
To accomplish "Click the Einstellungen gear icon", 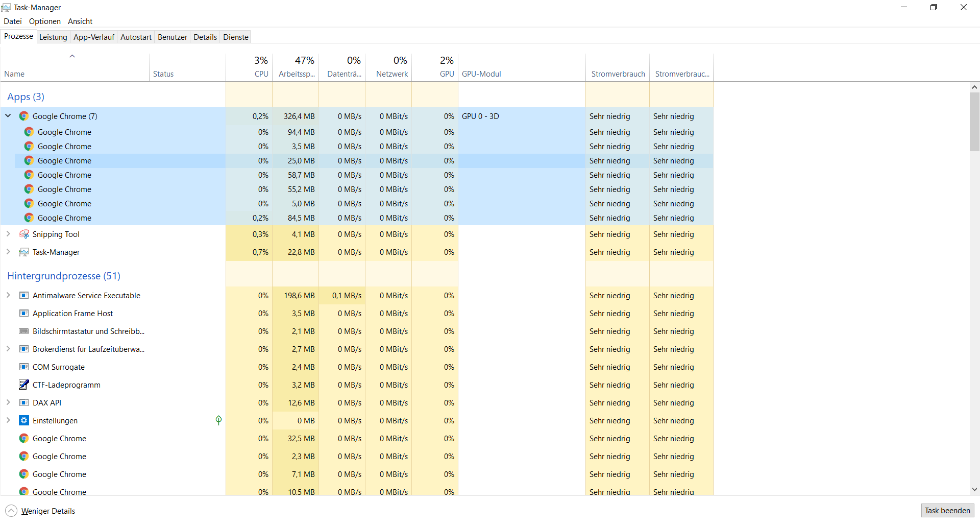I will (x=24, y=420).
